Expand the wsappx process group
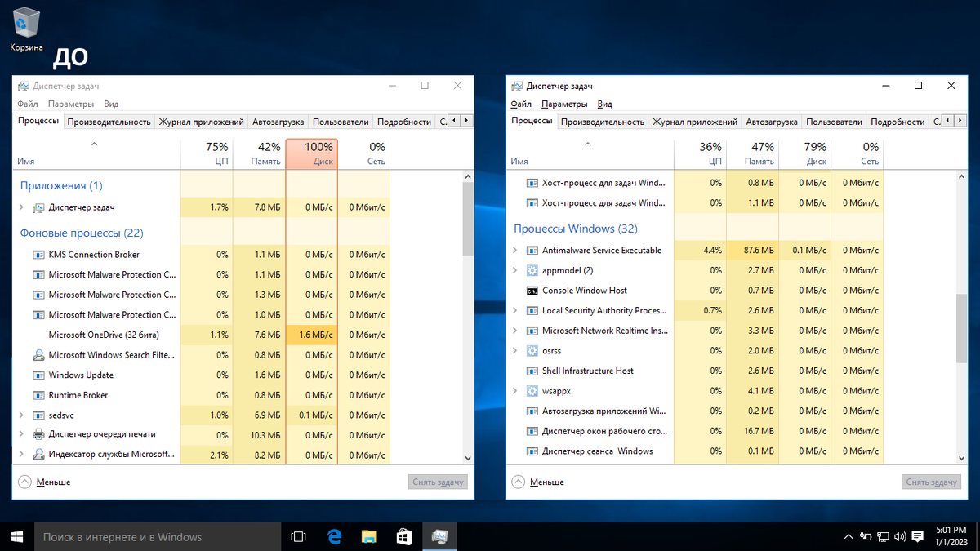This screenshot has width=980, height=551. click(x=515, y=391)
